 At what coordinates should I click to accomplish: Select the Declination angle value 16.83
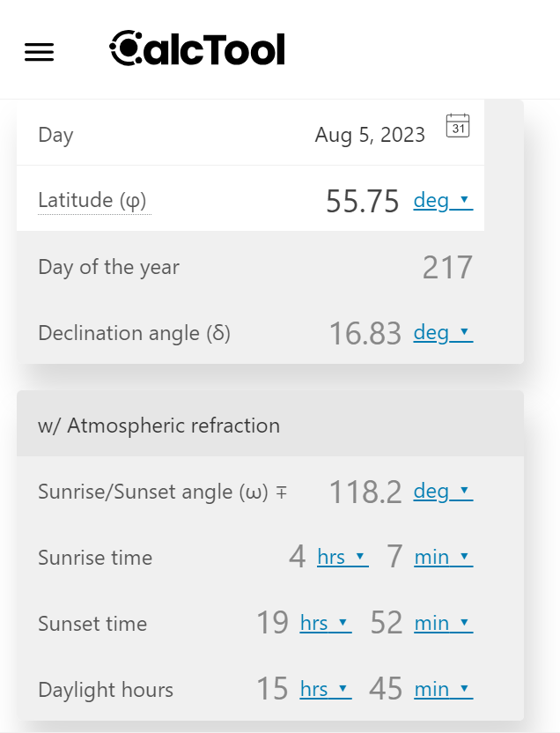click(365, 333)
